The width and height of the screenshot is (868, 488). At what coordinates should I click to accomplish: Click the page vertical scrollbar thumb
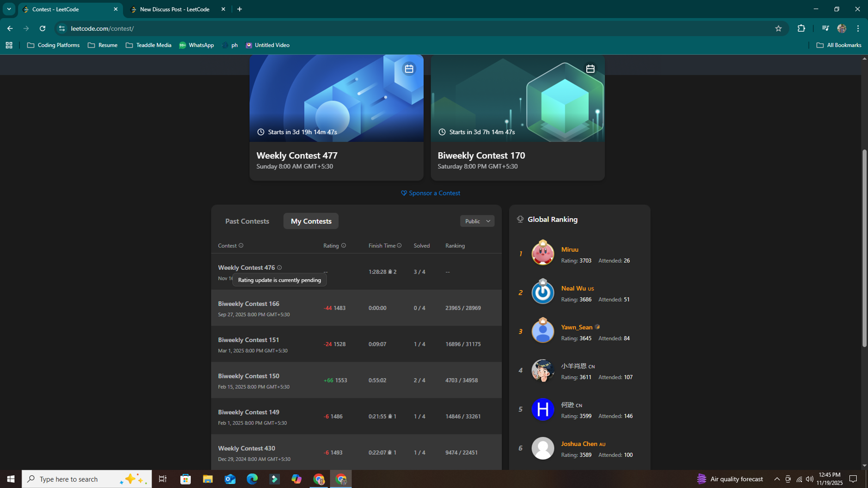(x=864, y=249)
